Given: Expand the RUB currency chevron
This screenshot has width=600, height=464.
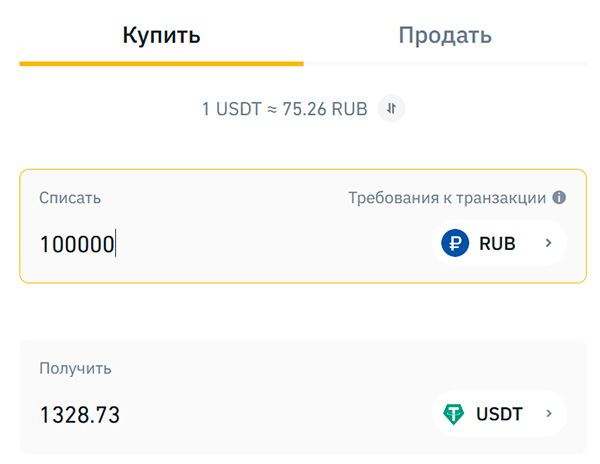Looking at the screenshot, I should click(x=548, y=243).
